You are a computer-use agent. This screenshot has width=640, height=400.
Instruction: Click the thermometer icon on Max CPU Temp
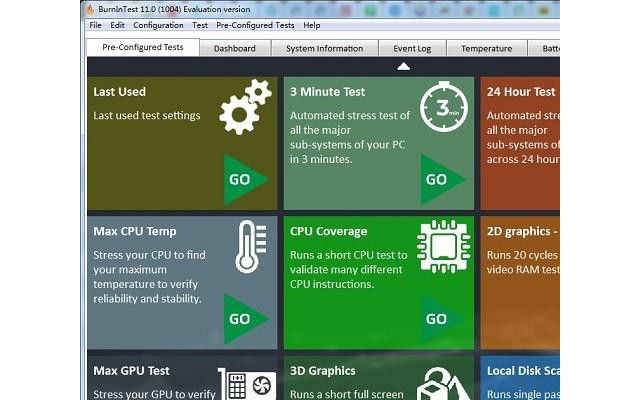tap(251, 247)
